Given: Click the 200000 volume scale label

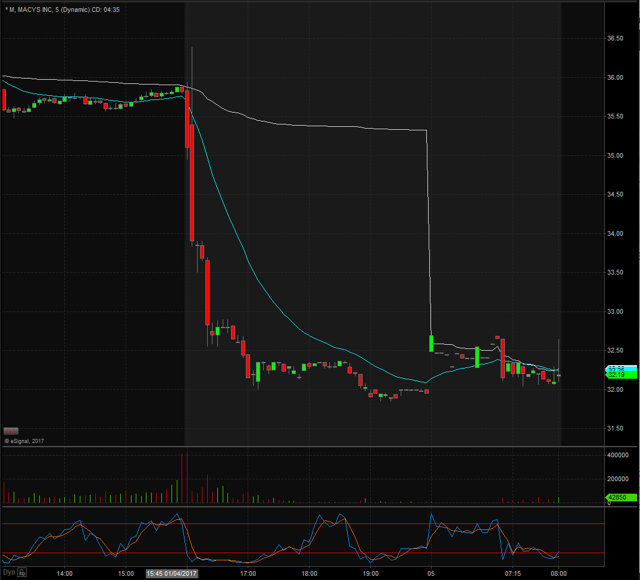Looking at the screenshot, I should point(618,479).
